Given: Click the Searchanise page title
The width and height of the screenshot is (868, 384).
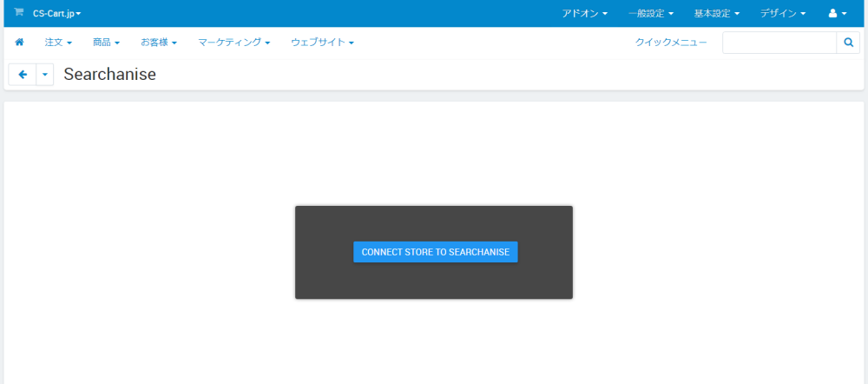Looking at the screenshot, I should pyautogui.click(x=109, y=74).
